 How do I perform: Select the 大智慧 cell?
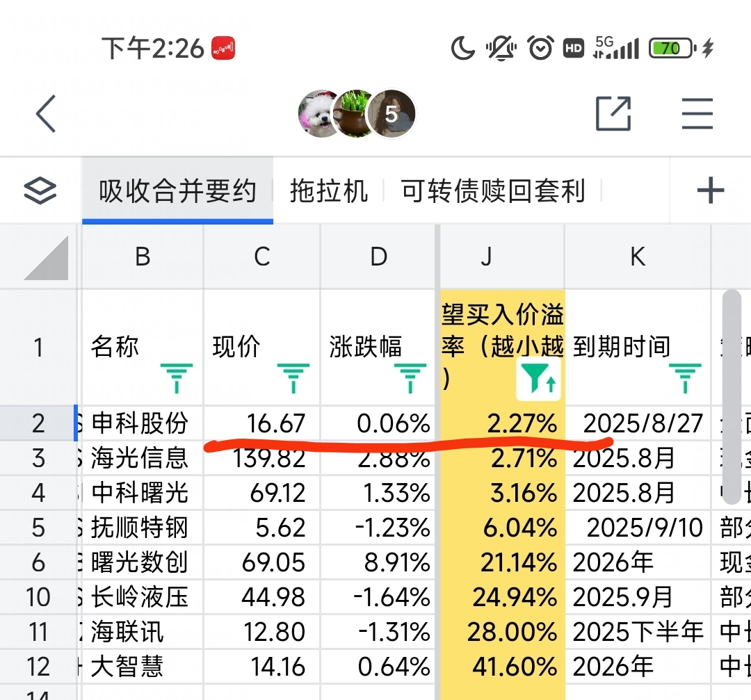point(143,667)
